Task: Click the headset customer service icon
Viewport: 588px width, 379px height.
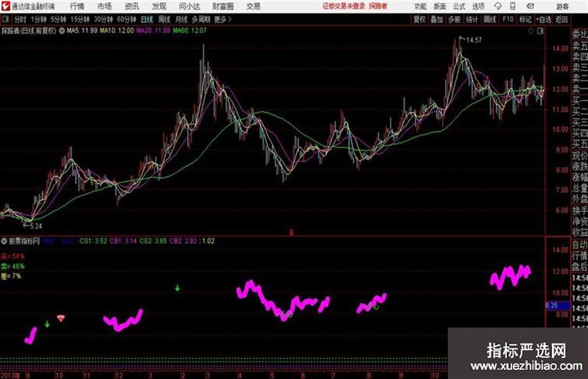Action: pos(498,6)
